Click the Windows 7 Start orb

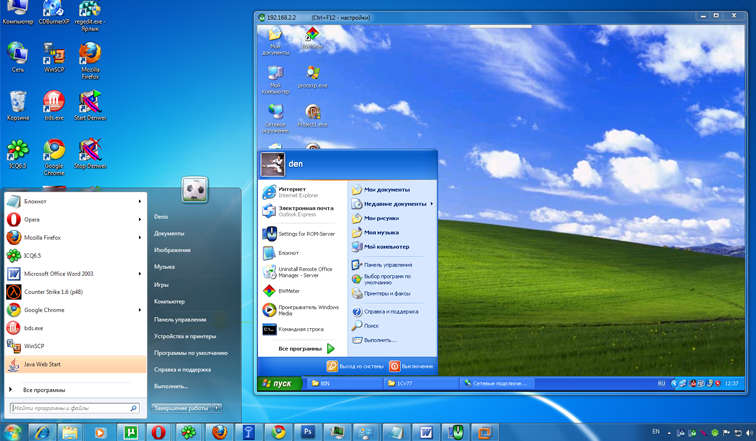(x=12, y=431)
